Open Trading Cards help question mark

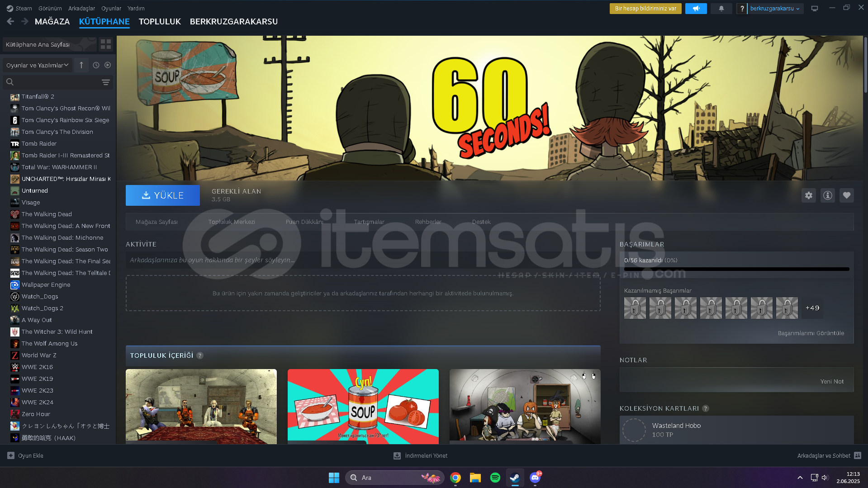point(706,408)
